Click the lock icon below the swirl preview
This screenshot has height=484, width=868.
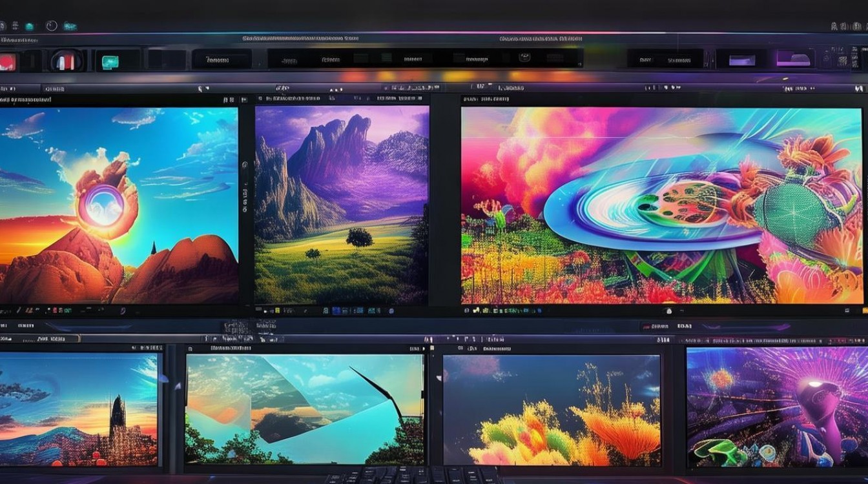(668, 311)
